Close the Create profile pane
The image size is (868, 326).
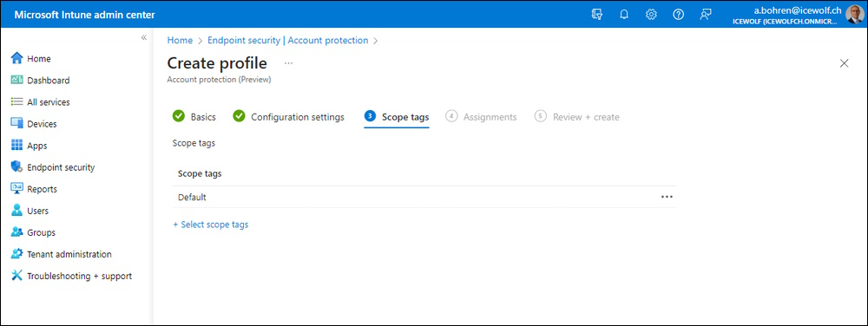pyautogui.click(x=845, y=63)
